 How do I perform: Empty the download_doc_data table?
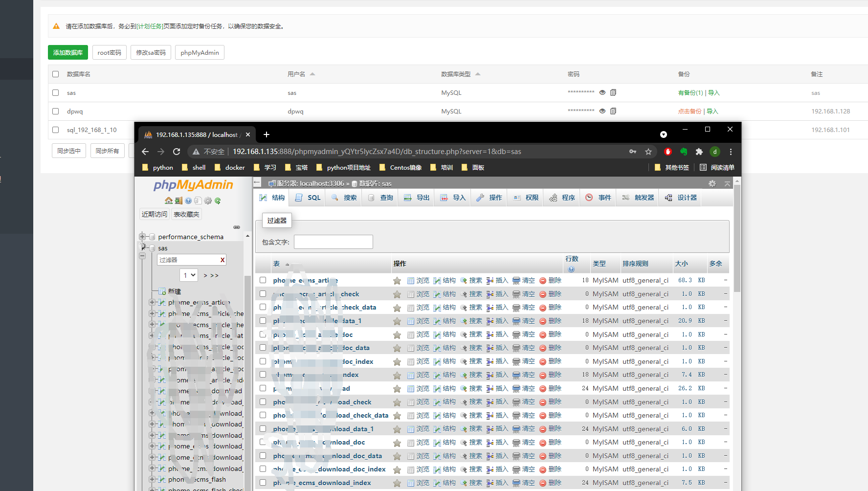[x=524, y=456]
